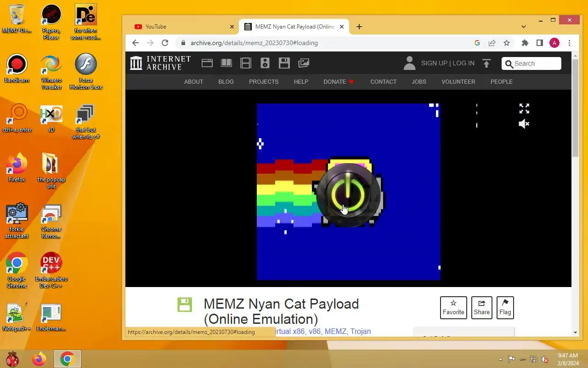Screen dimensions: 588x368
Task: Click the Trojan tag link
Action: (x=361, y=331)
